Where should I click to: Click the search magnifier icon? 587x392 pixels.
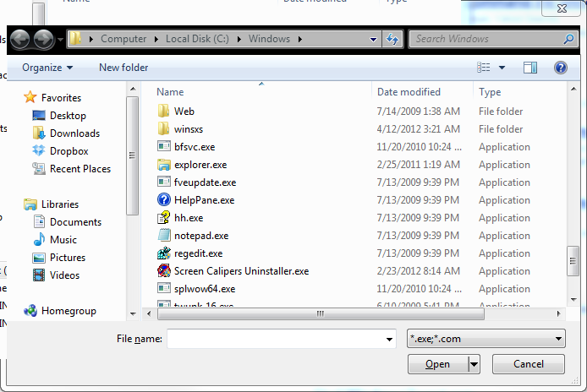coord(569,39)
